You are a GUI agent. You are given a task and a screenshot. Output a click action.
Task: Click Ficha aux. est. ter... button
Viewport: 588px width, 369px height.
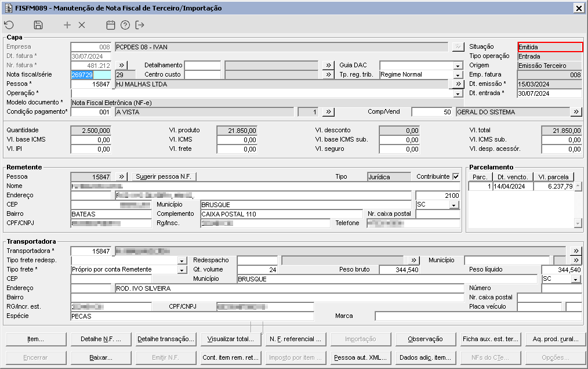point(491,339)
